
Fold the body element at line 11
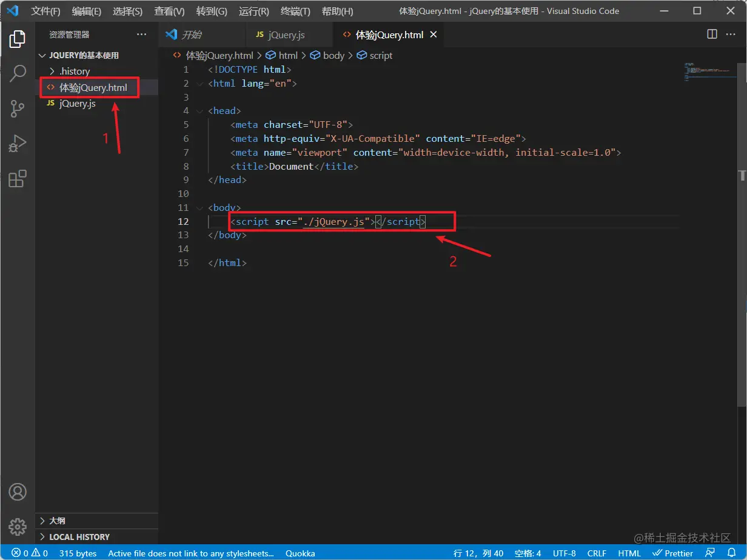200,208
